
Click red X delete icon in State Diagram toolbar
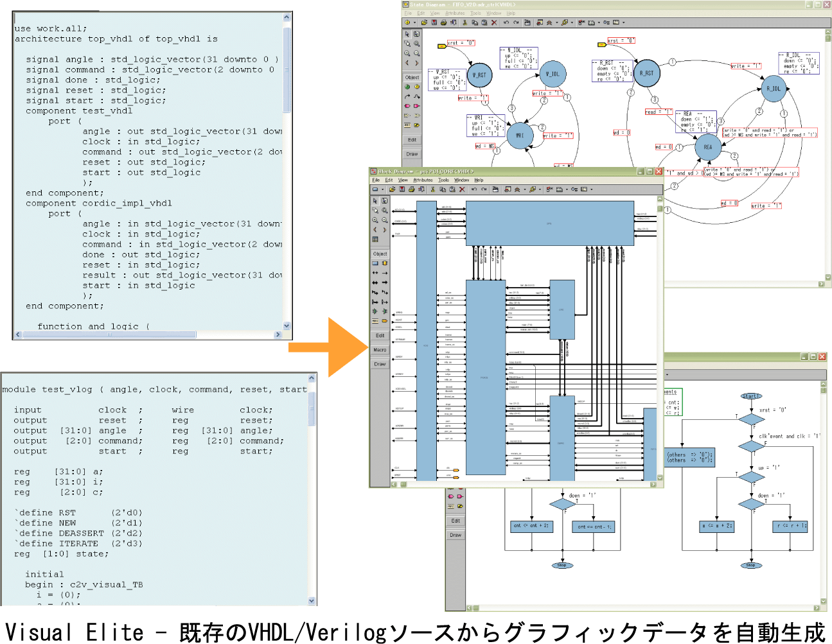coord(494,22)
